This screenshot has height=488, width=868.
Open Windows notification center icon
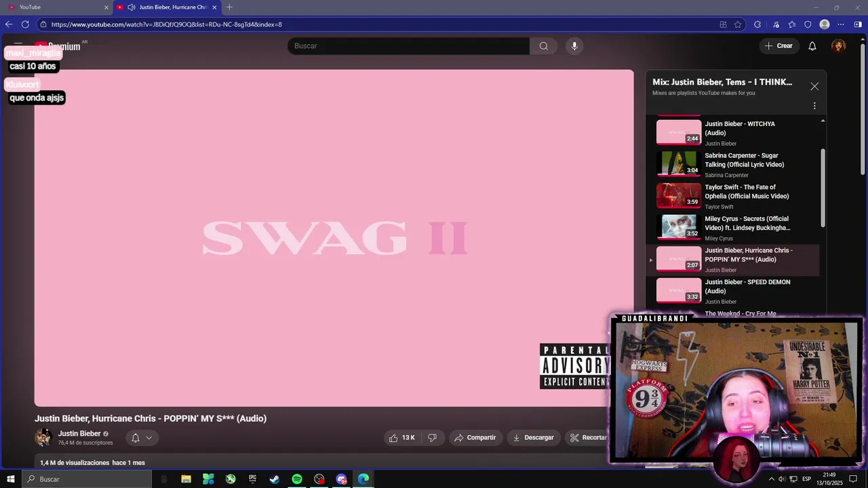tap(853, 479)
